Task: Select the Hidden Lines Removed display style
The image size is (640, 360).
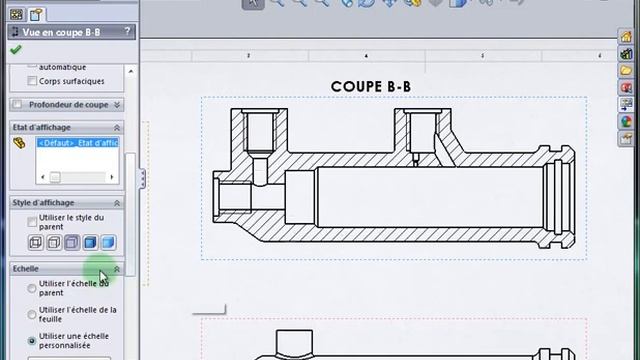Action: (x=72, y=242)
